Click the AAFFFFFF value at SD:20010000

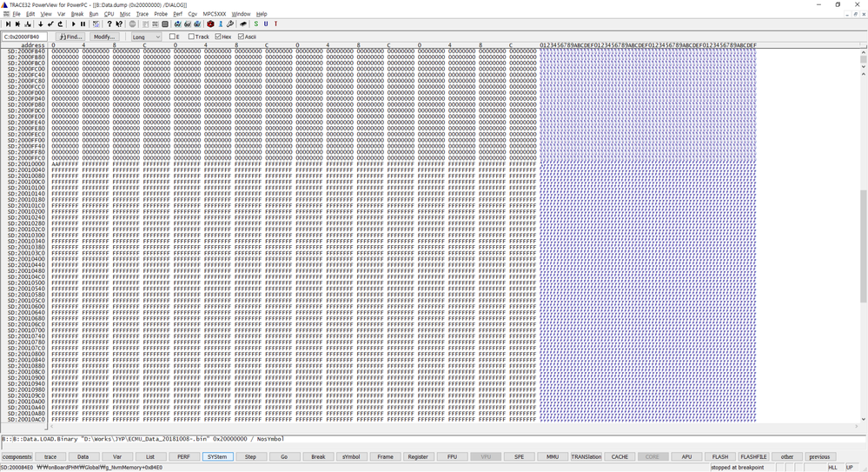65,164
